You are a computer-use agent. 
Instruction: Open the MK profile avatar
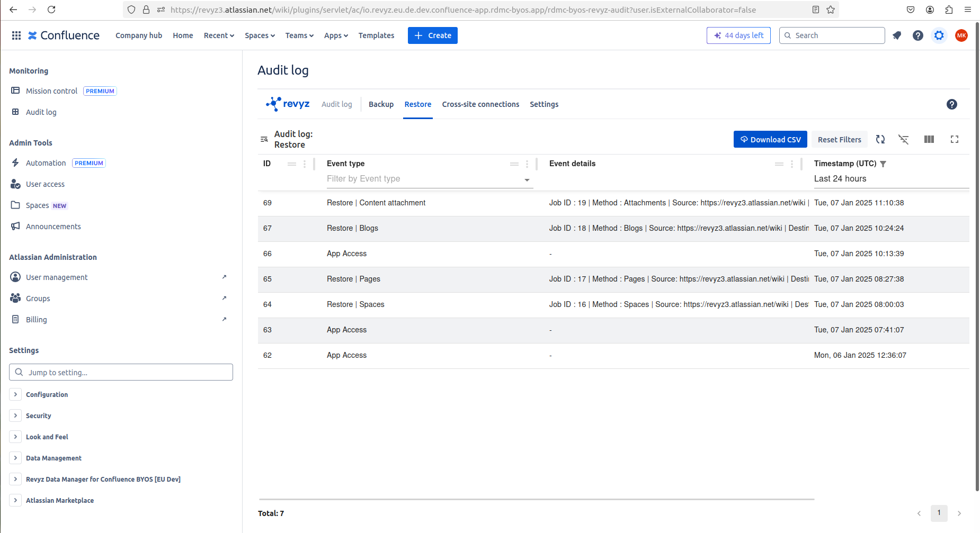pos(961,35)
